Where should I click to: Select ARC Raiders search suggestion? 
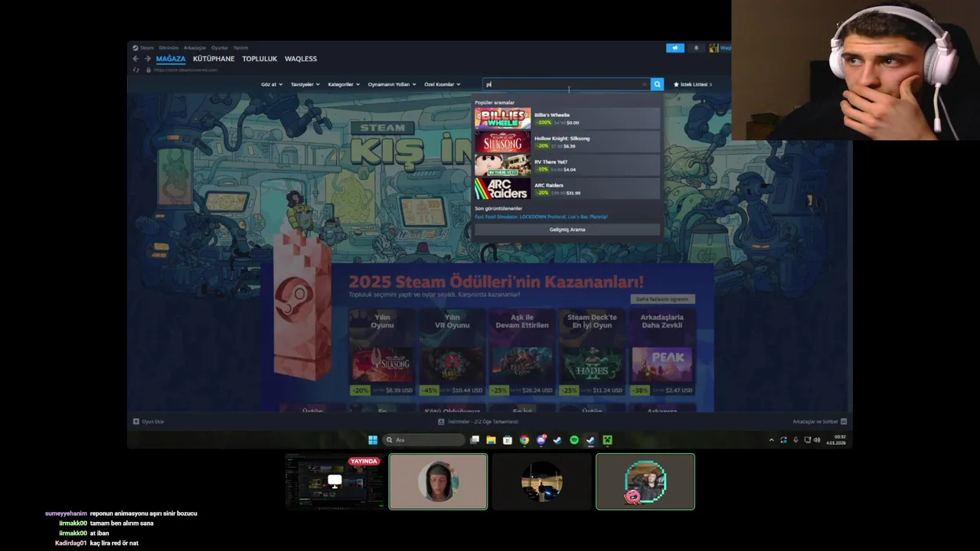point(567,188)
